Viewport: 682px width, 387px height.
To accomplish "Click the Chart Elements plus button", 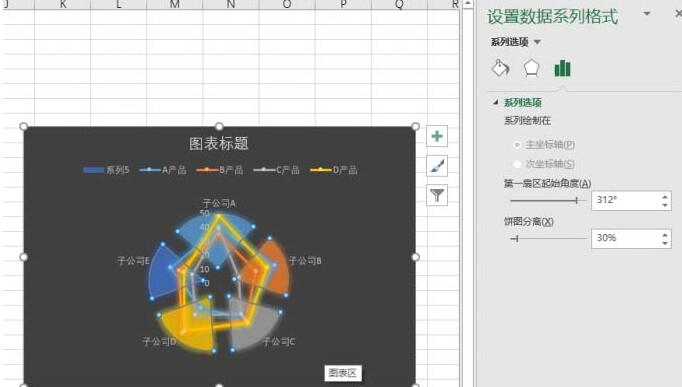I will (437, 137).
